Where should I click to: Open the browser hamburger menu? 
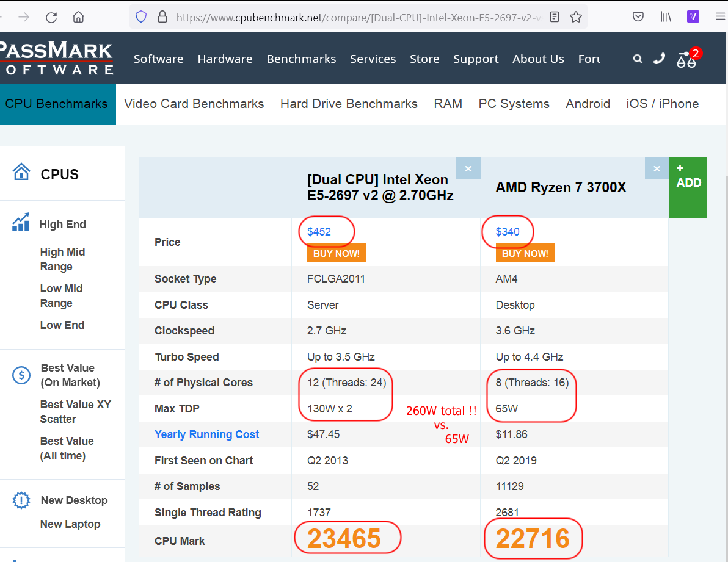click(x=721, y=17)
